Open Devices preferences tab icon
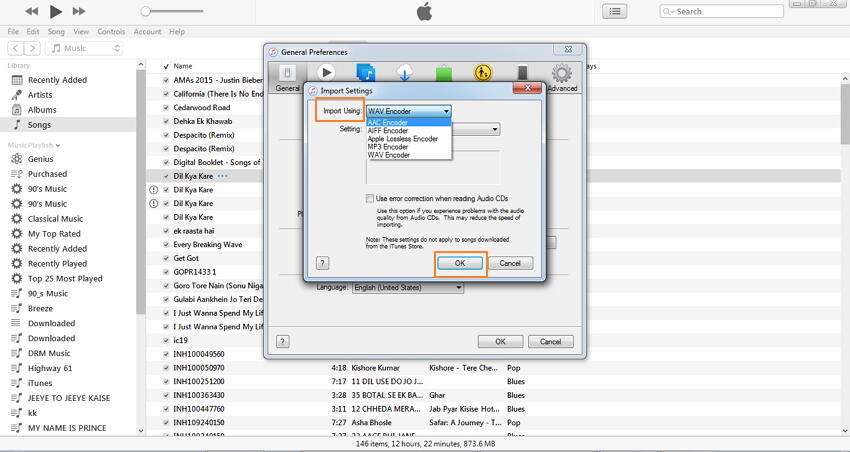This screenshot has width=850, height=452. click(x=522, y=73)
